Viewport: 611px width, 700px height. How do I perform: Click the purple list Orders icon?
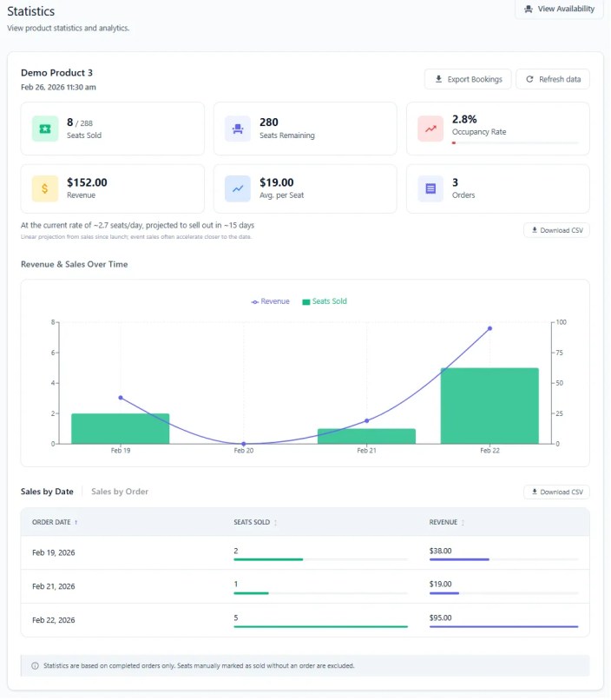coord(430,188)
